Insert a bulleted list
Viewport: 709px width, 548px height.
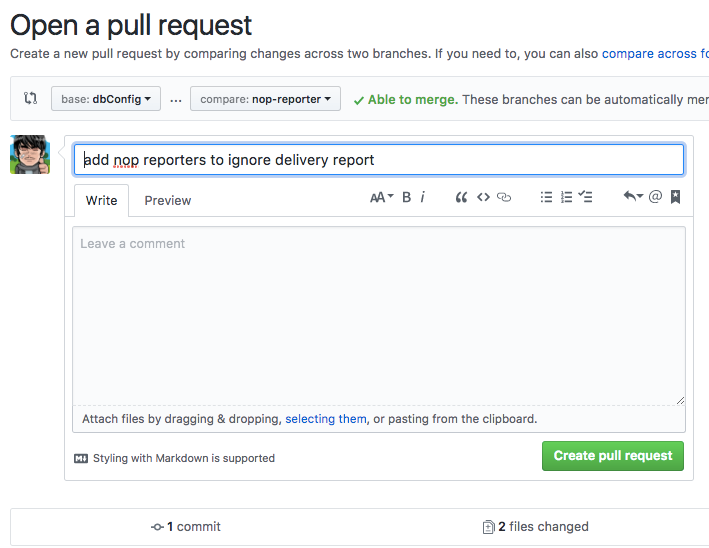pyautogui.click(x=546, y=197)
